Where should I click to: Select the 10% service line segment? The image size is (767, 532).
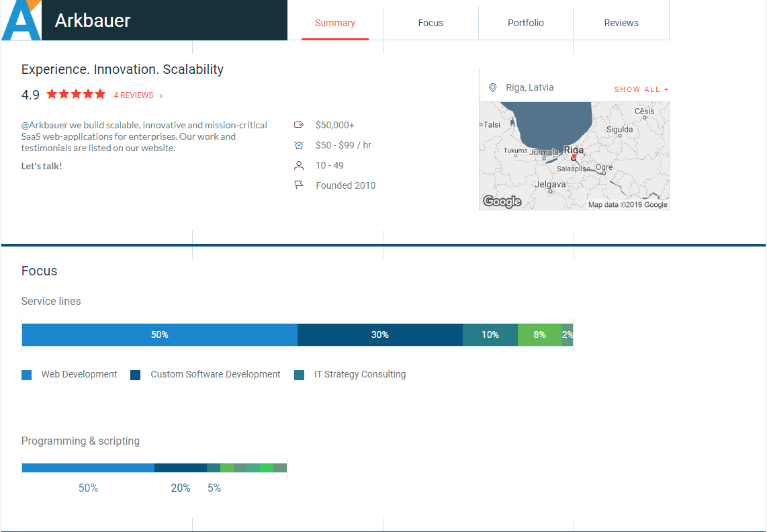[490, 335]
